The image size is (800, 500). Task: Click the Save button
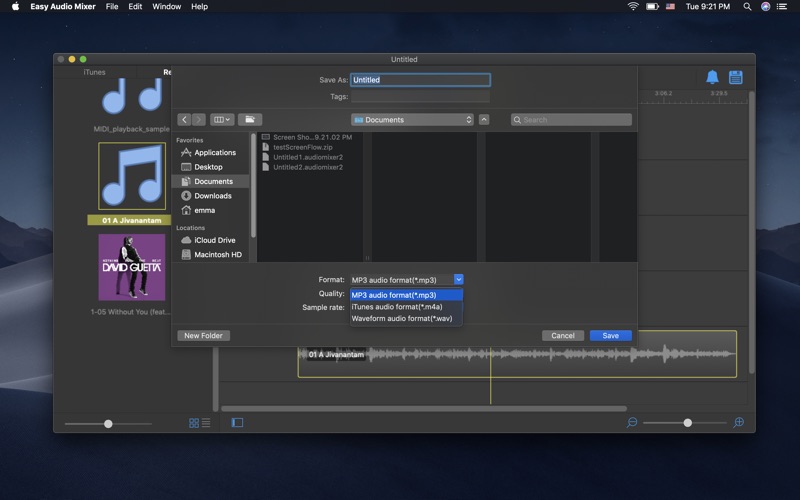611,335
